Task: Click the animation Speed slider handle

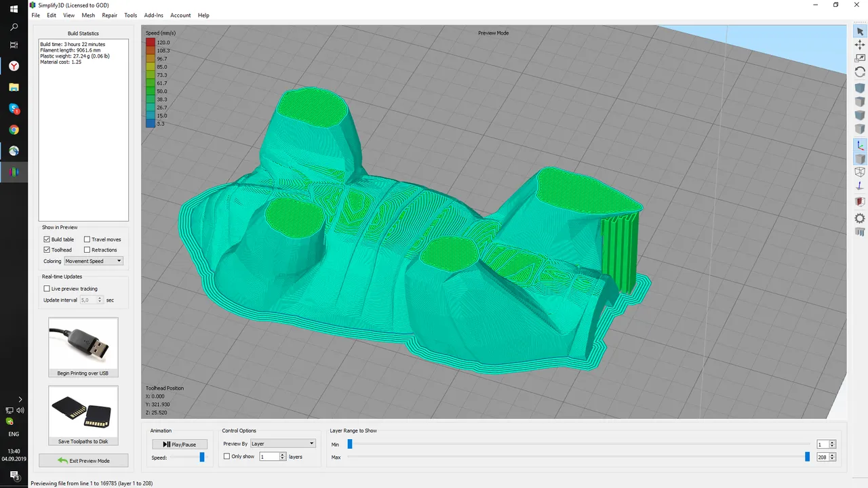Action: (x=201, y=457)
